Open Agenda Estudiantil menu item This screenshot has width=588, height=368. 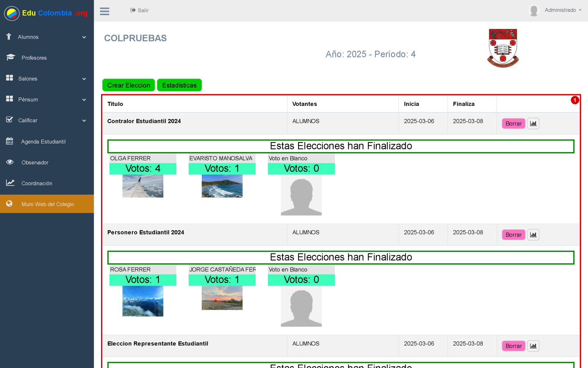(47, 141)
